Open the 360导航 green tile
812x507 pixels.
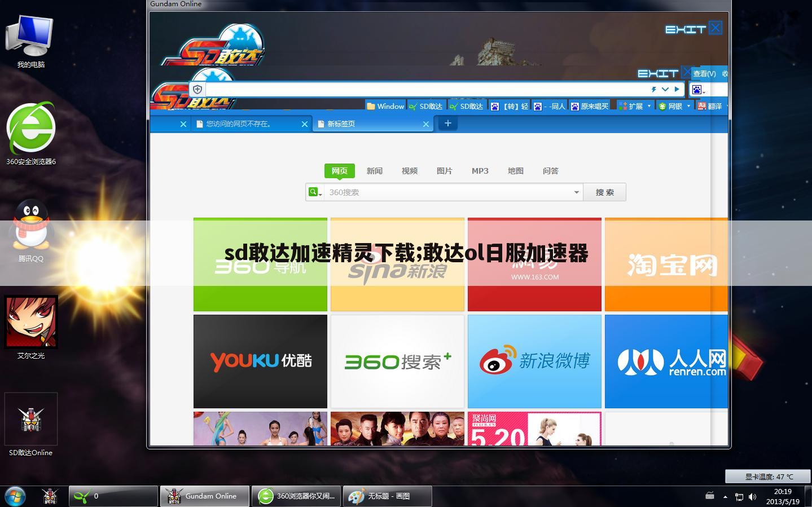[260, 264]
